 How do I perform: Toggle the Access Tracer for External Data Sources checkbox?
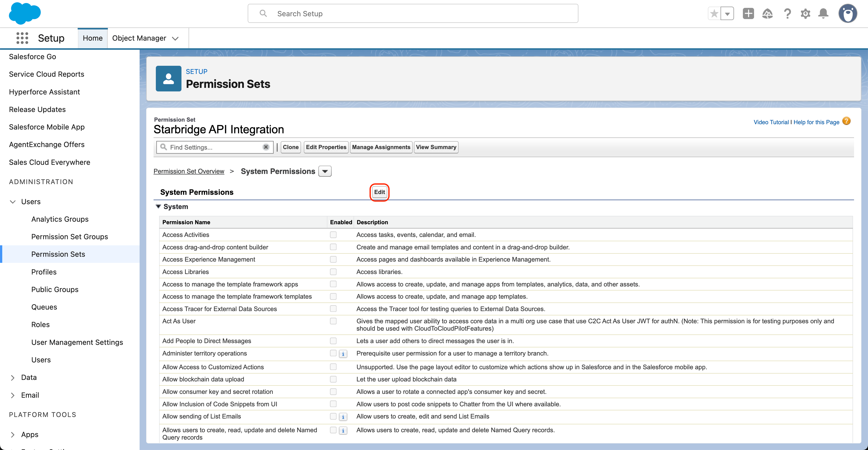tap(333, 309)
